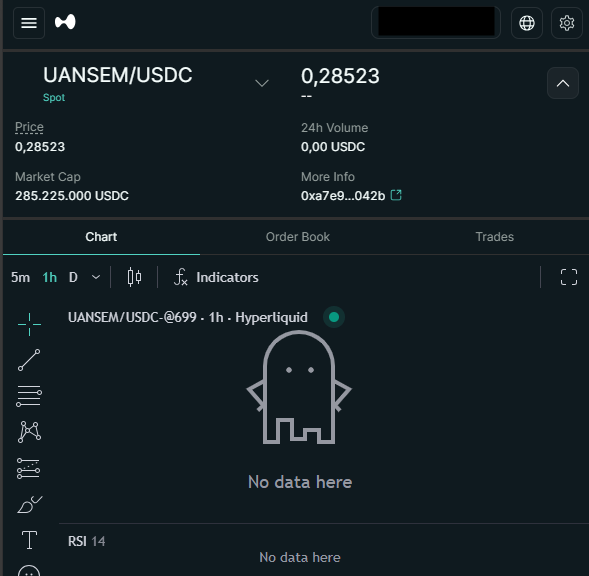Open the Indicators dialog

pyautogui.click(x=216, y=277)
